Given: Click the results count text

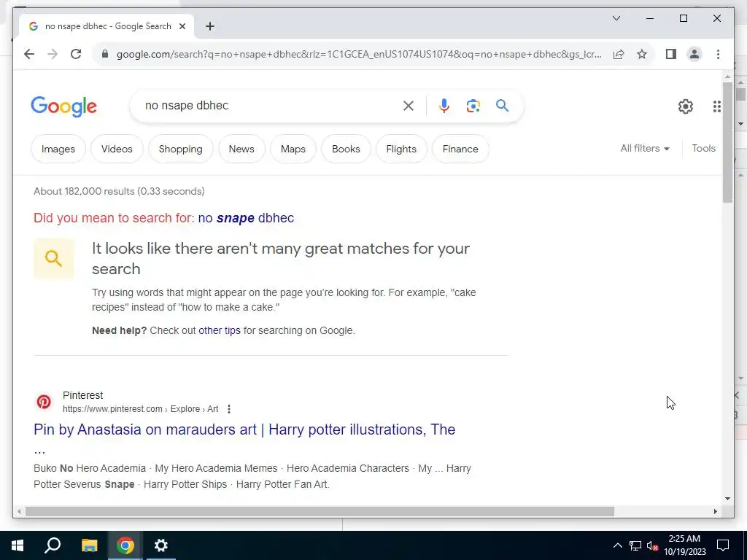Looking at the screenshot, I should coord(119,192).
